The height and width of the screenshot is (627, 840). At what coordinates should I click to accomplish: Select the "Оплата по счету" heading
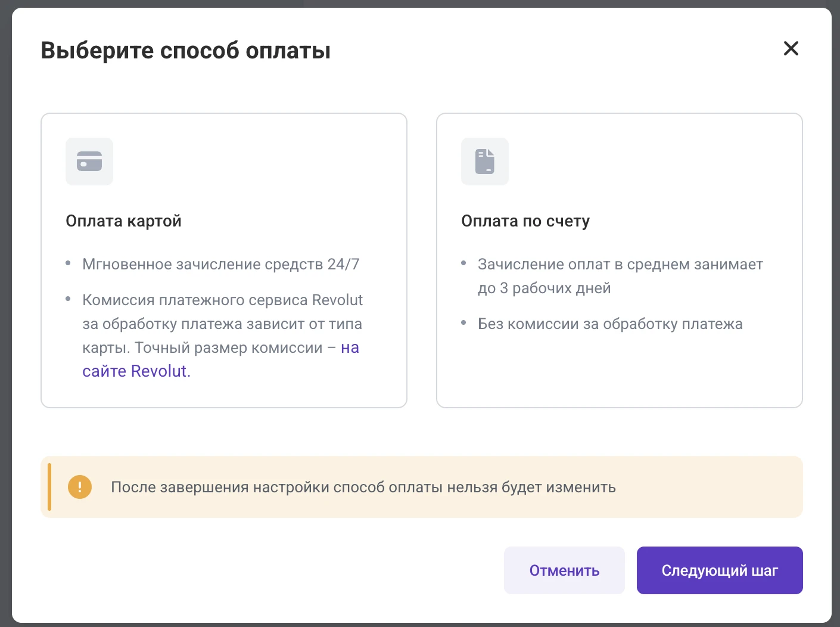(x=525, y=221)
